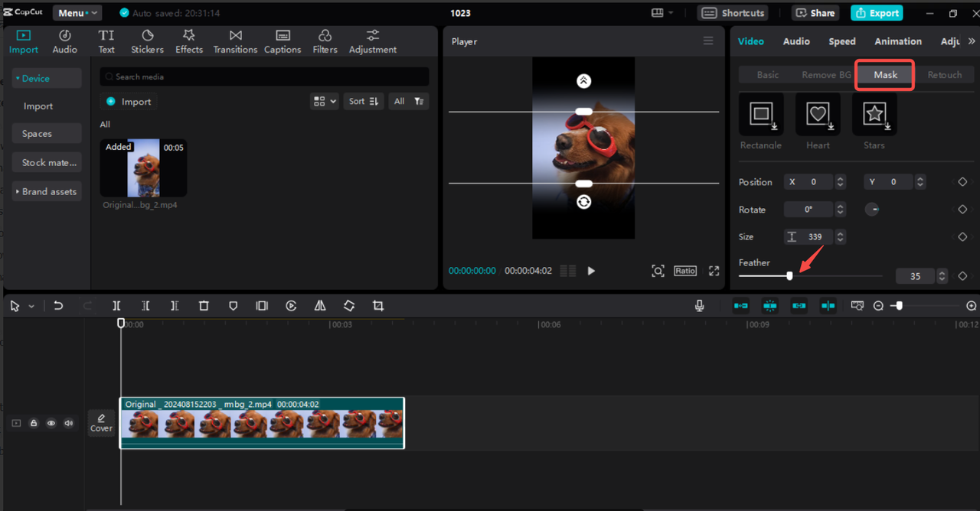This screenshot has height=511, width=980.
Task: Select the Remove BG tab
Action: (826, 75)
